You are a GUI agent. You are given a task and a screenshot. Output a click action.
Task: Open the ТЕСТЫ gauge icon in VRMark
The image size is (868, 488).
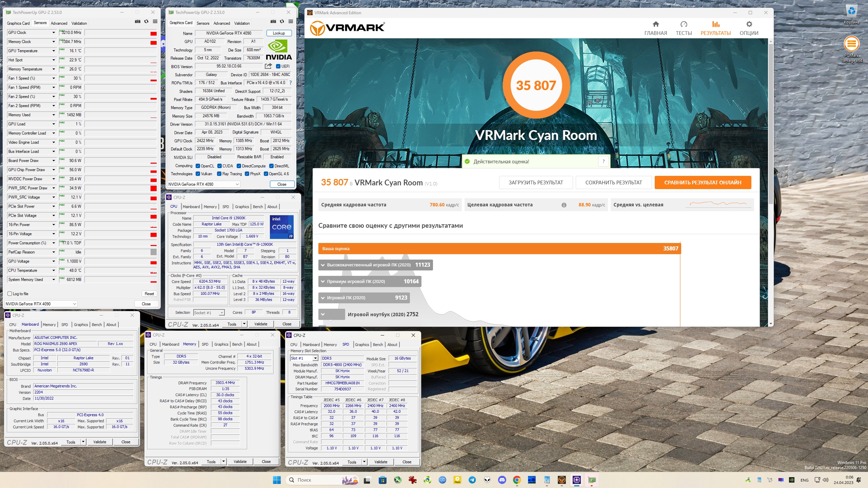point(684,24)
